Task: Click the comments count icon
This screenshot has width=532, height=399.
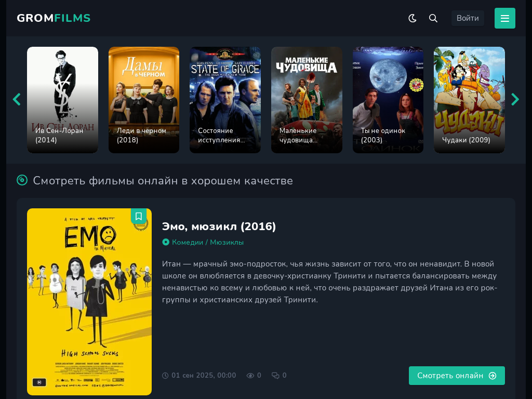Action: pyautogui.click(x=275, y=376)
